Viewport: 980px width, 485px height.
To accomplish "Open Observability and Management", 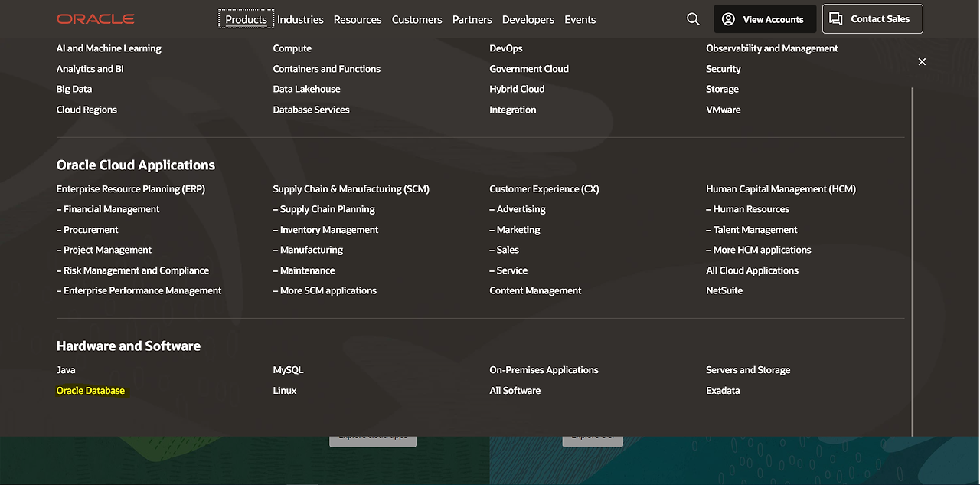I will coord(772,48).
